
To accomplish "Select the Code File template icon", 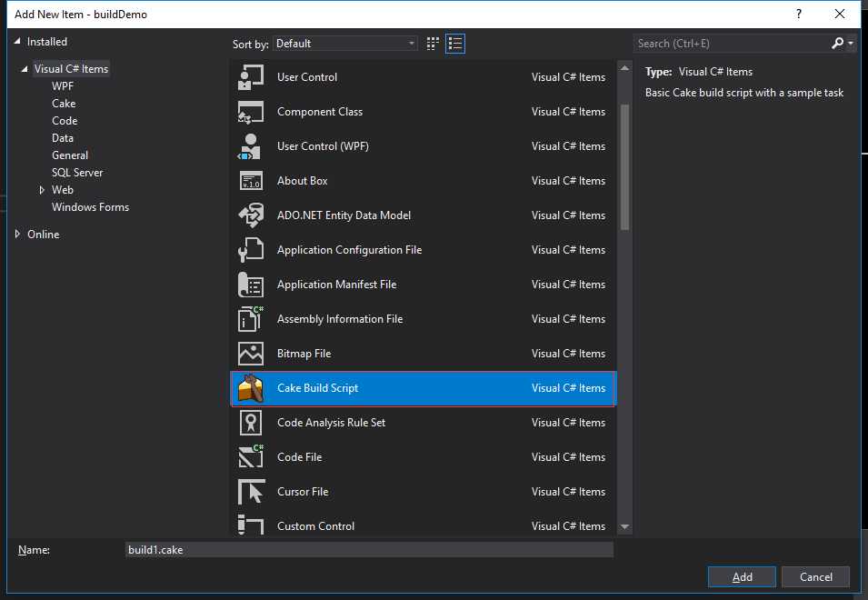I will pos(251,457).
